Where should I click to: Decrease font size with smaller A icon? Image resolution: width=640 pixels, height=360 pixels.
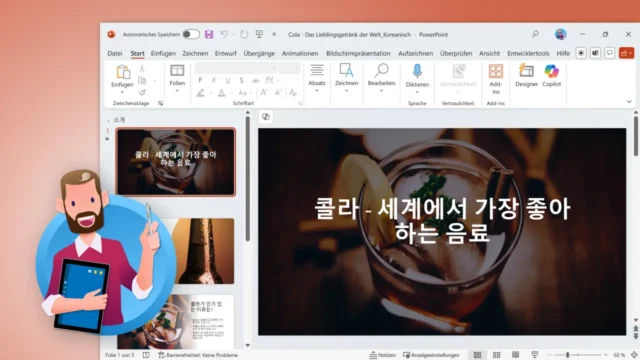pos(278,93)
